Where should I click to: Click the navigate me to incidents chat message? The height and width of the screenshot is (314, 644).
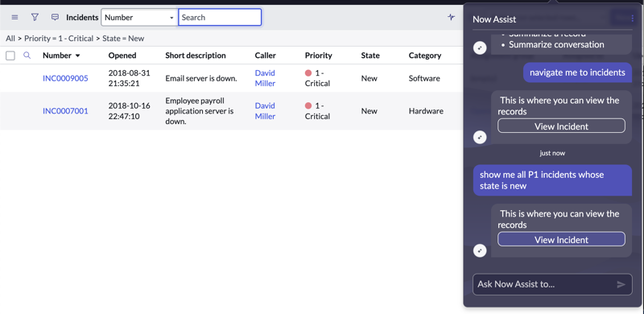click(577, 72)
